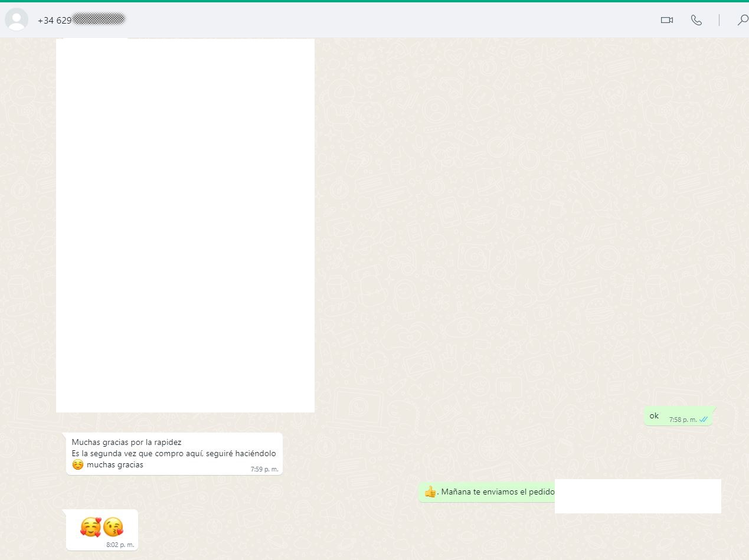Open the large white image attachment
749x560 pixels.
(x=185, y=225)
